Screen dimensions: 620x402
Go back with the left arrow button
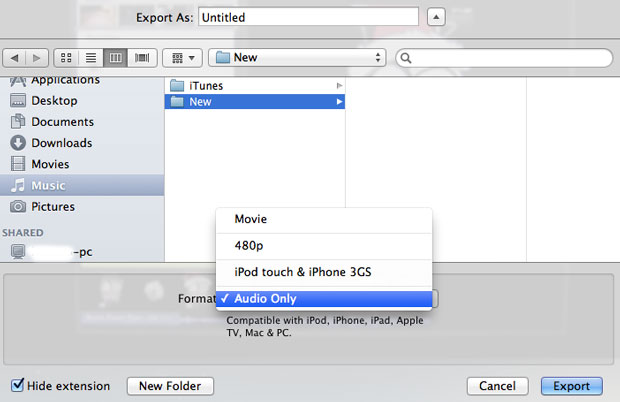[14, 58]
